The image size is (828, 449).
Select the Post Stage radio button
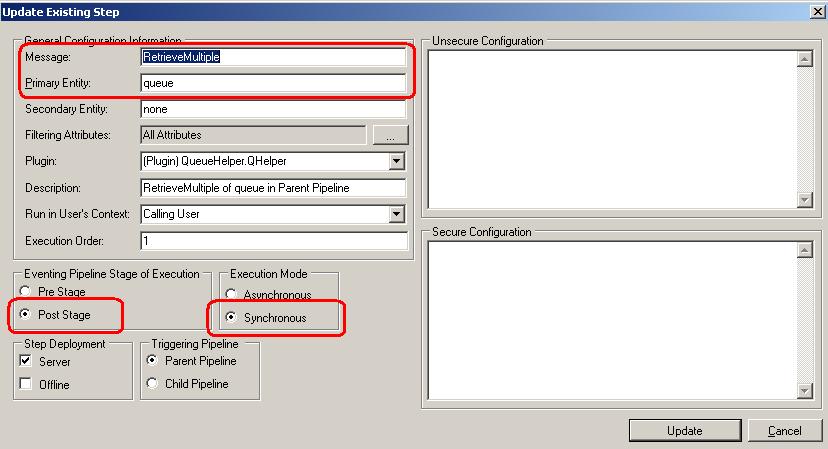tap(25, 314)
